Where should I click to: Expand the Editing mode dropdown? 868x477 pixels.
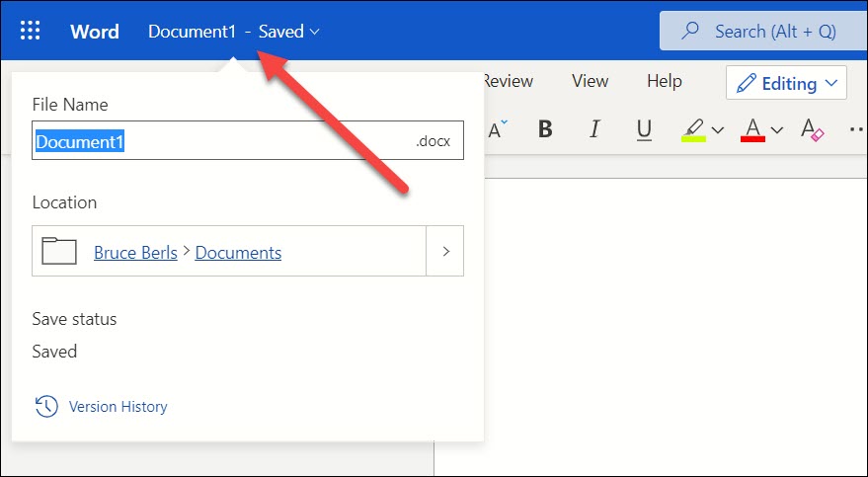[787, 83]
